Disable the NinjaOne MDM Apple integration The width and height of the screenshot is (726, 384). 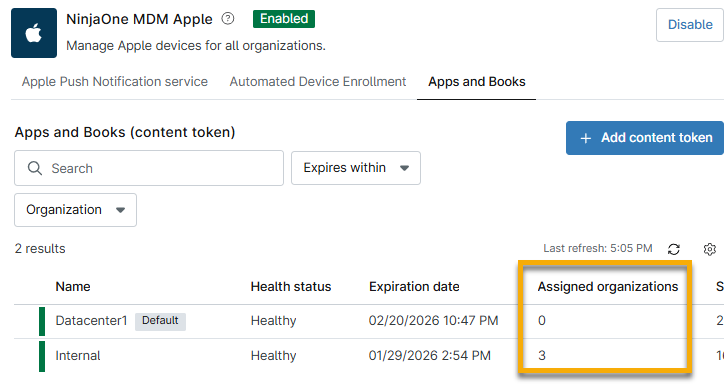pos(689,25)
